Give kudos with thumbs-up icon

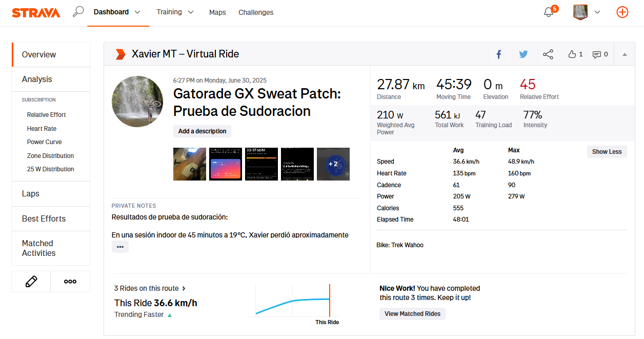(572, 54)
